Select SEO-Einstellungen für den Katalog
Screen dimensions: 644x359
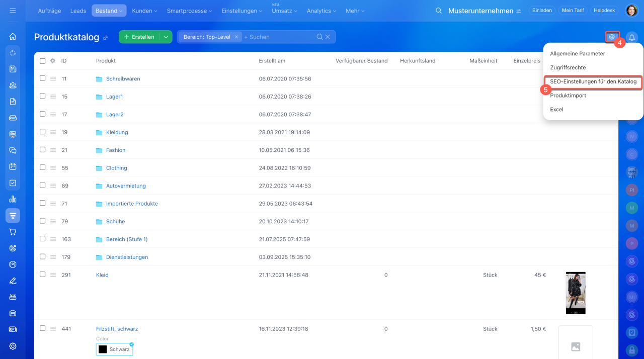pos(593,81)
